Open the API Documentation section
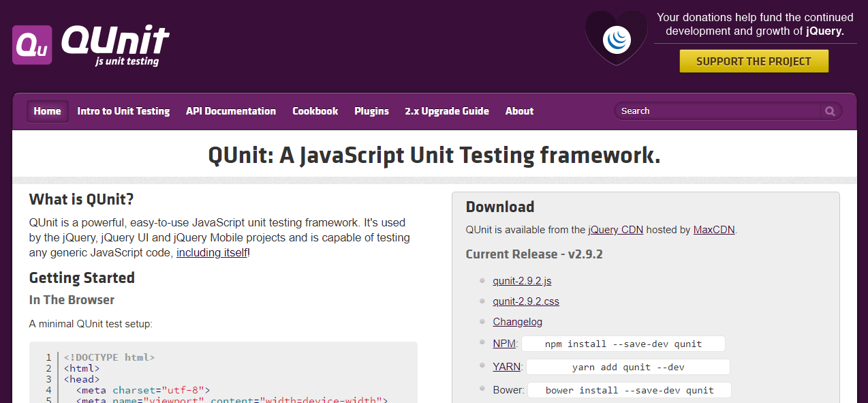 pyautogui.click(x=231, y=110)
